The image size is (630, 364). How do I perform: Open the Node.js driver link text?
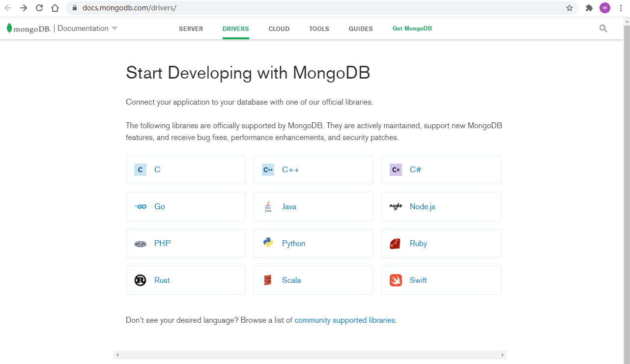pos(423,207)
